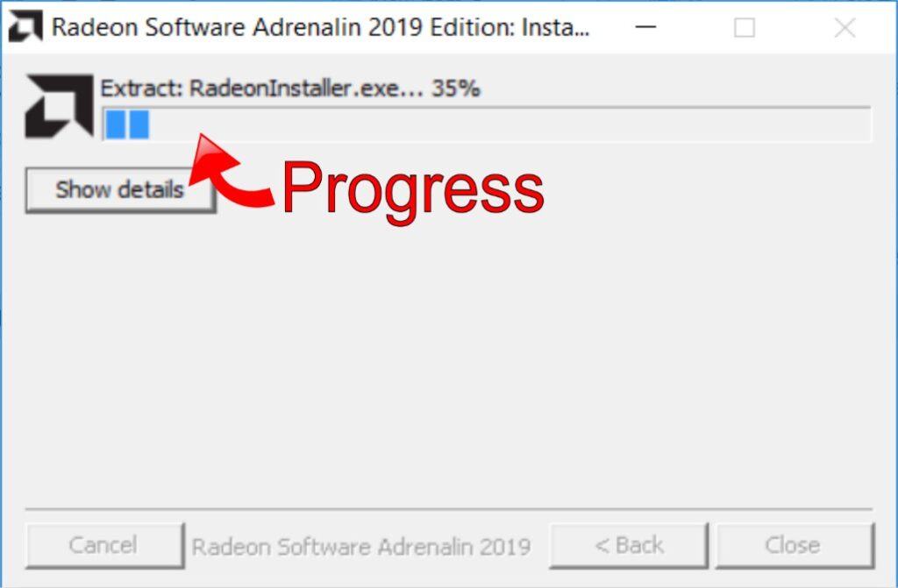The image size is (898, 588).
Task: Click the Show details button
Action: [x=120, y=190]
